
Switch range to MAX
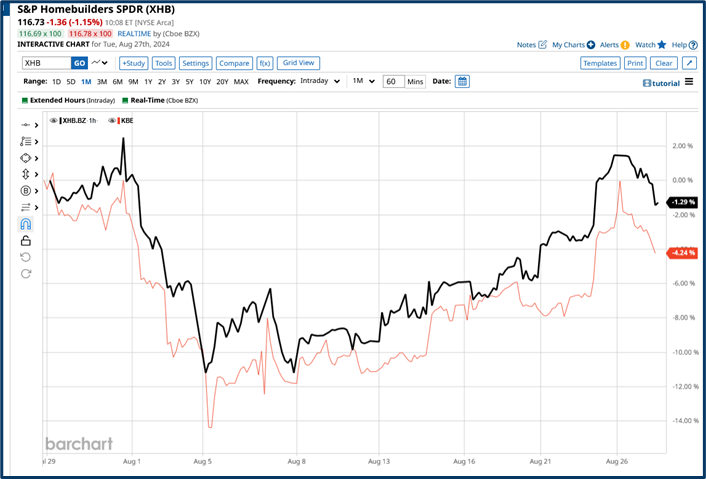[241, 81]
